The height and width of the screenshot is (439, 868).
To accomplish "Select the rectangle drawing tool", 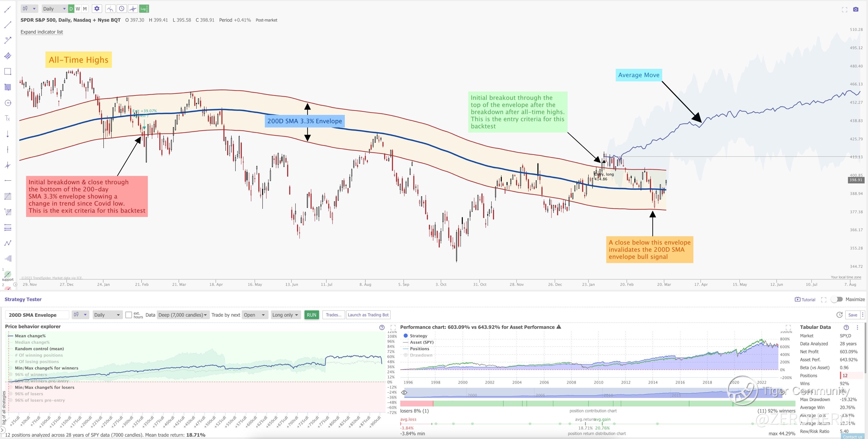I will 8,71.
